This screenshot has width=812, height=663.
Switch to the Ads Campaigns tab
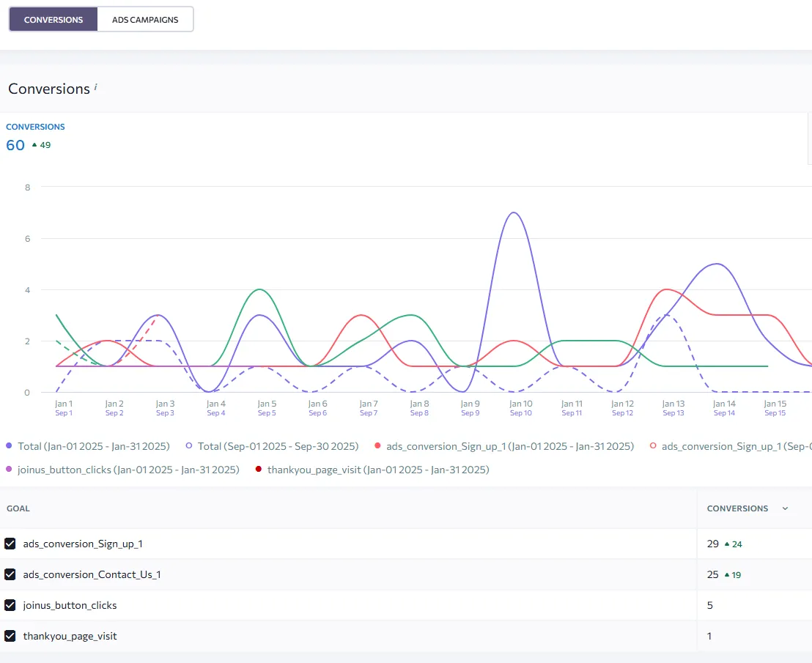tap(145, 19)
